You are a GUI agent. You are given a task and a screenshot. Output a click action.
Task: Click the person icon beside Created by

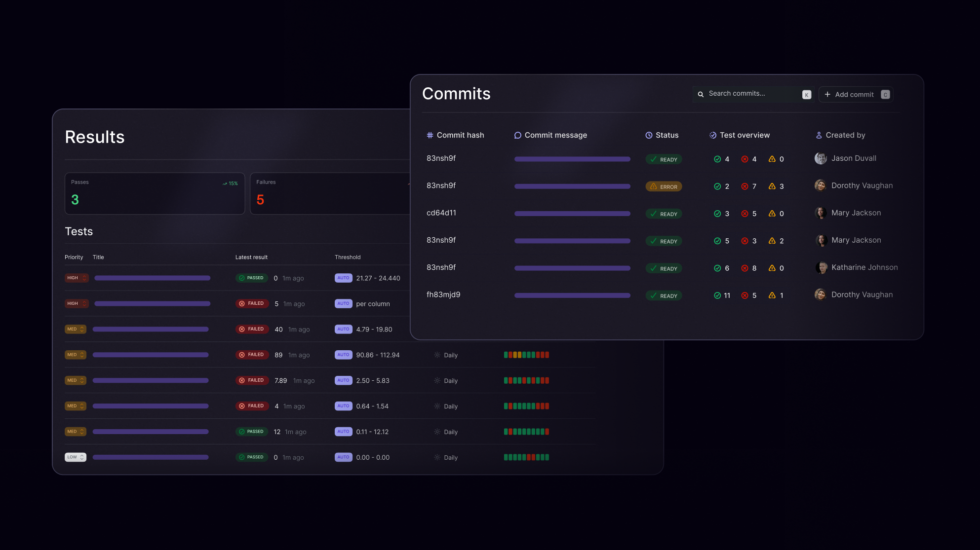[x=819, y=135]
